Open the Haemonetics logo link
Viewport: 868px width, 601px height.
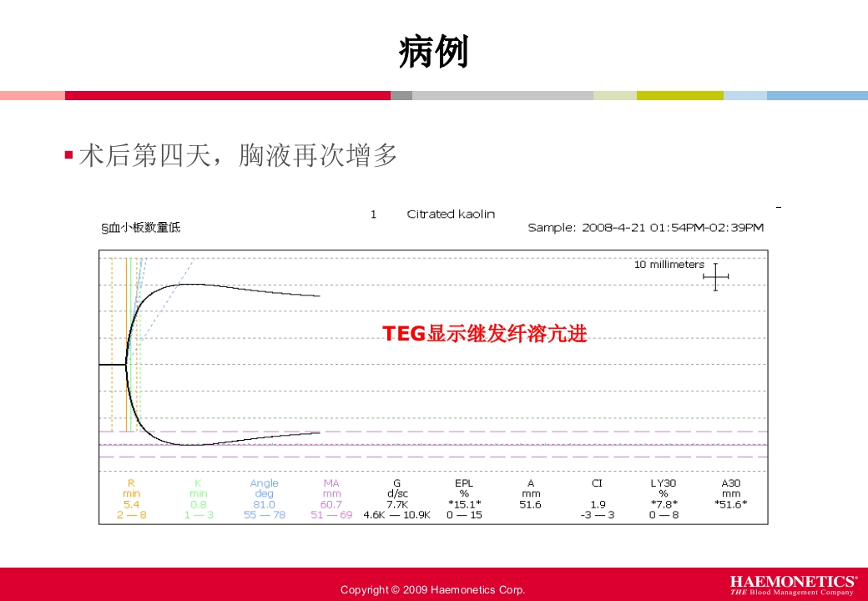tap(794, 583)
